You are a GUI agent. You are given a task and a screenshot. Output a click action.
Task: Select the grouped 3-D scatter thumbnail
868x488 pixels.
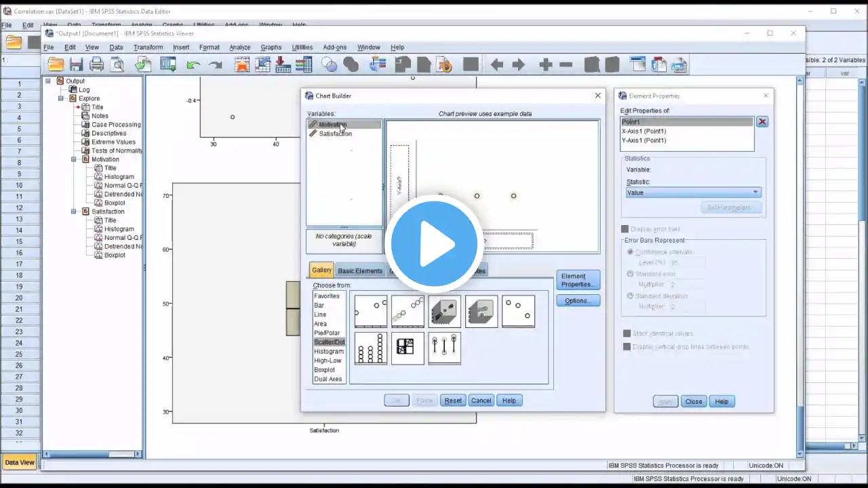481,311
